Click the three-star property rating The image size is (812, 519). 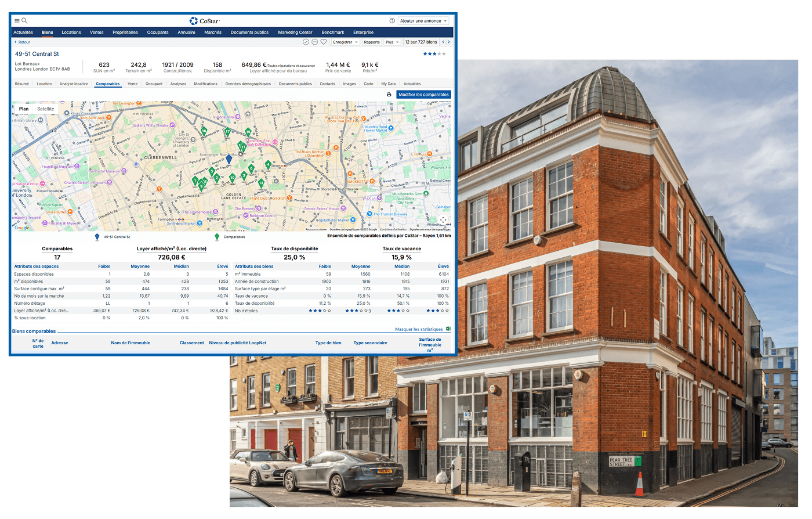(434, 54)
